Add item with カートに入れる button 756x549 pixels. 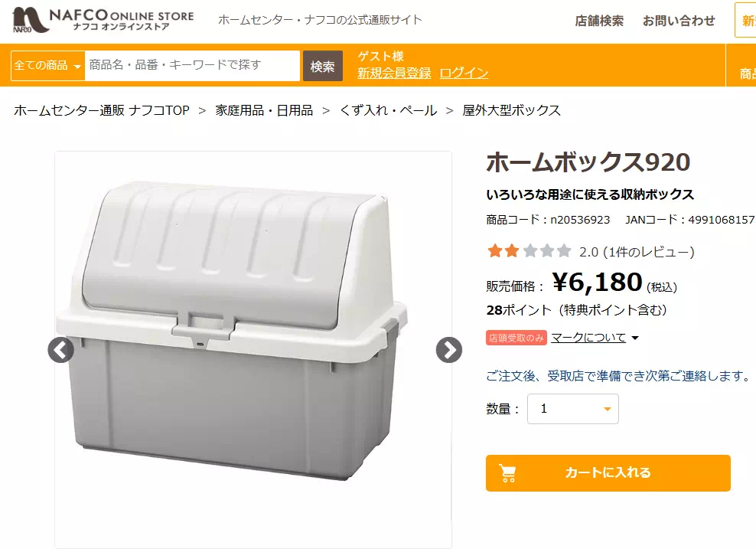[608, 473]
